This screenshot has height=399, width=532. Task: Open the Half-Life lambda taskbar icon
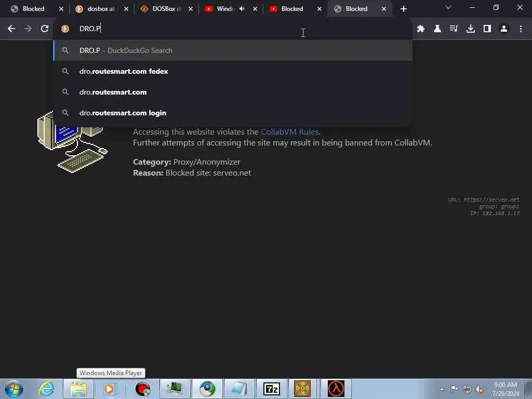click(x=336, y=389)
